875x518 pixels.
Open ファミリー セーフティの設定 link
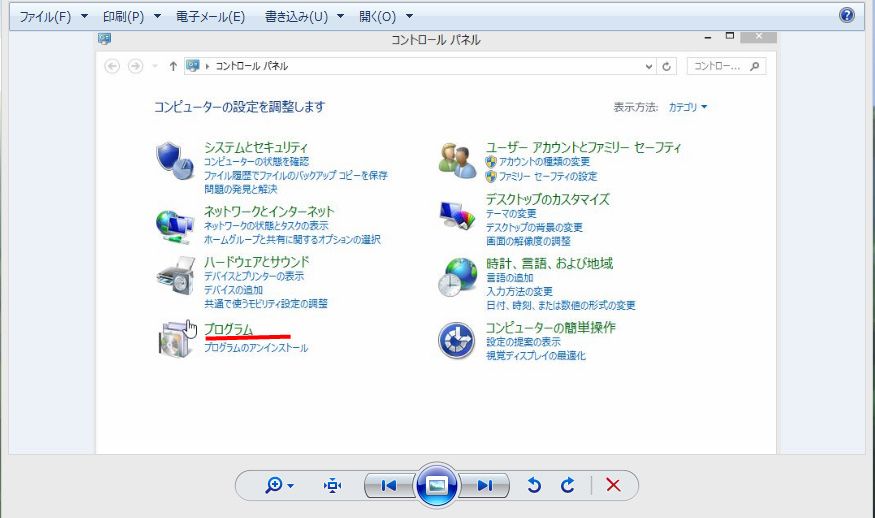[x=548, y=176]
